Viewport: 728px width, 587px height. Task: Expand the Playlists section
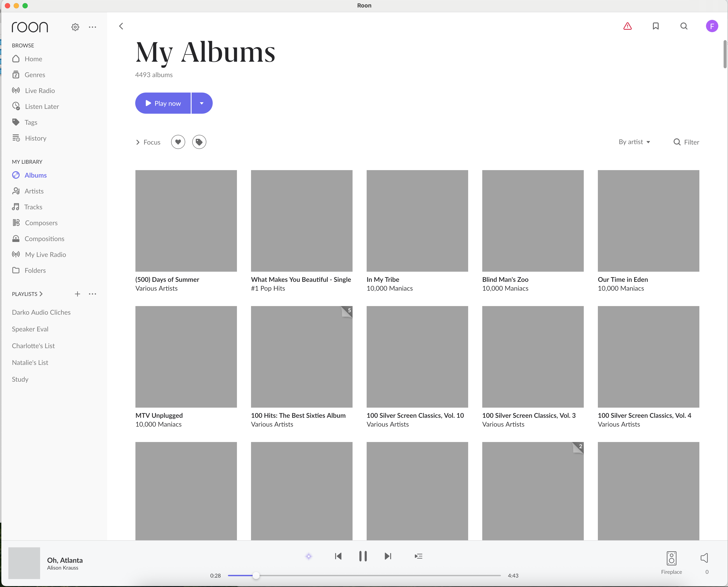[27, 294]
